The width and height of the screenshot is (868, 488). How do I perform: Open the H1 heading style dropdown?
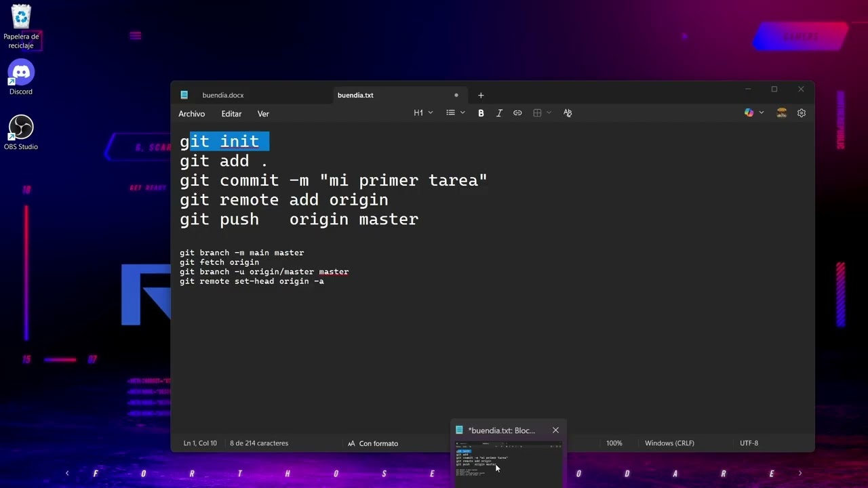click(x=423, y=113)
